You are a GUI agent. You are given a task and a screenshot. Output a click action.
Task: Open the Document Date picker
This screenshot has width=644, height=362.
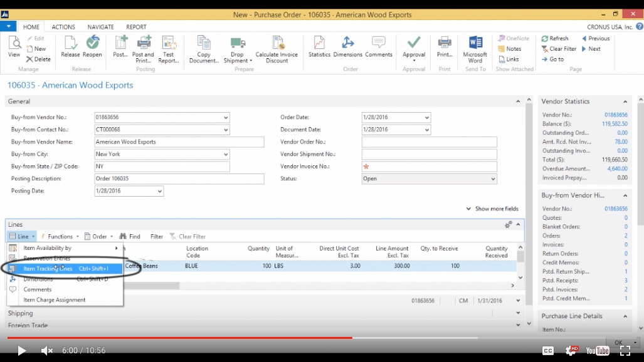[x=427, y=130]
